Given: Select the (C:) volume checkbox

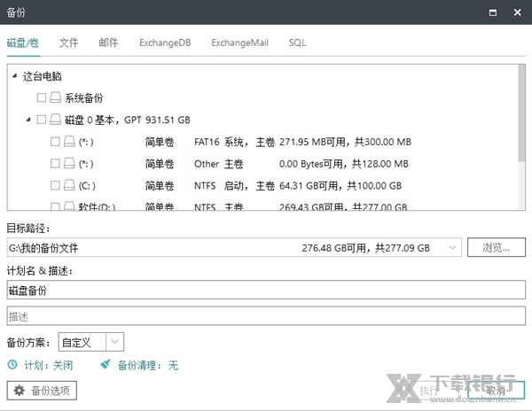Looking at the screenshot, I should (55, 186).
